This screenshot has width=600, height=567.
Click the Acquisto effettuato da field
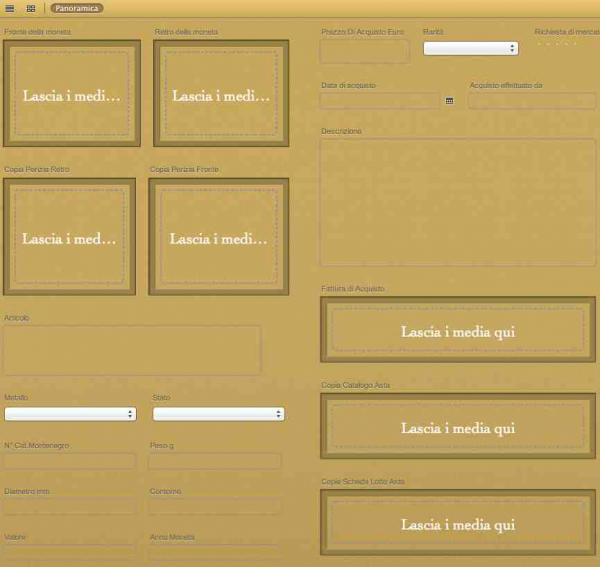[531, 101]
